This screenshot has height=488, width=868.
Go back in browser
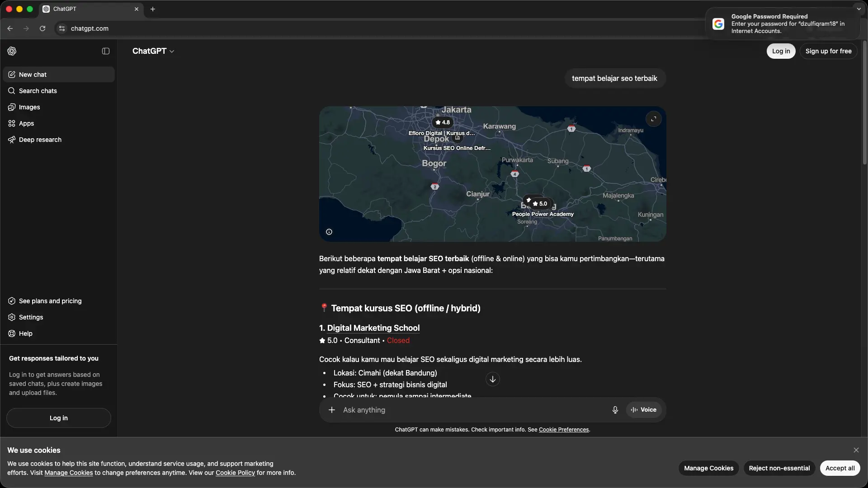[x=10, y=28]
